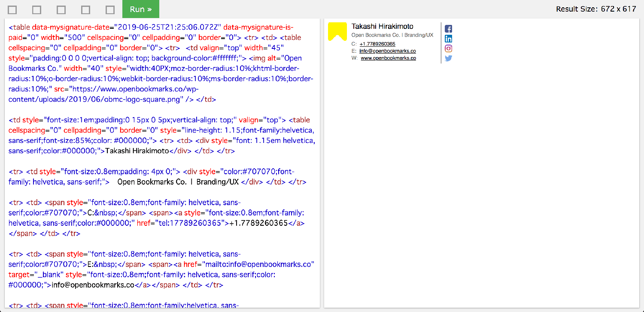The width and height of the screenshot is (644, 312).
Task: Click target="_blank" attribute in the code
Action: (x=36, y=275)
